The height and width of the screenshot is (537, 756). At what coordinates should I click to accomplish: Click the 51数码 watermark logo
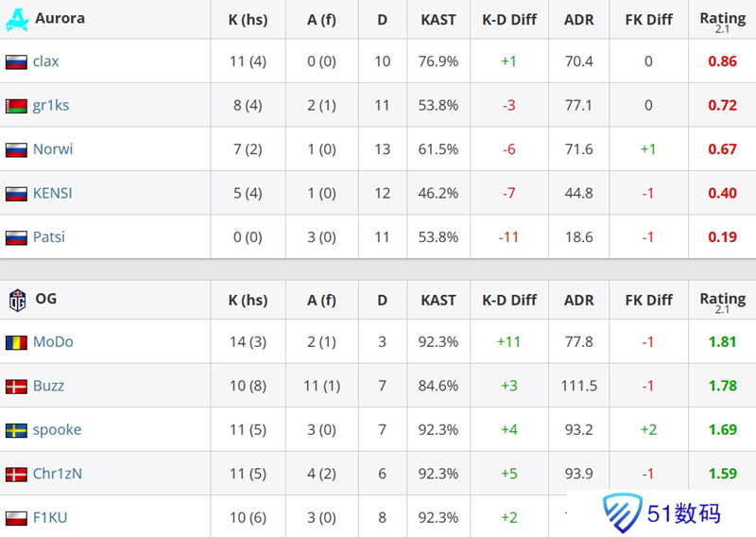663,513
